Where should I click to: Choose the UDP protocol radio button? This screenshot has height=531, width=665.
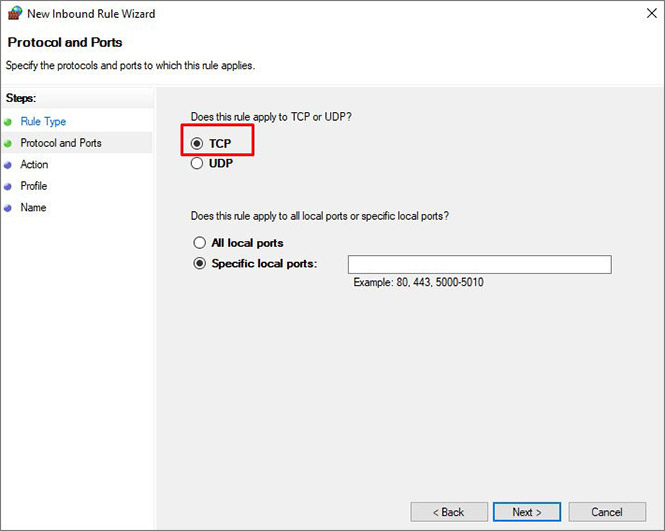(197, 164)
